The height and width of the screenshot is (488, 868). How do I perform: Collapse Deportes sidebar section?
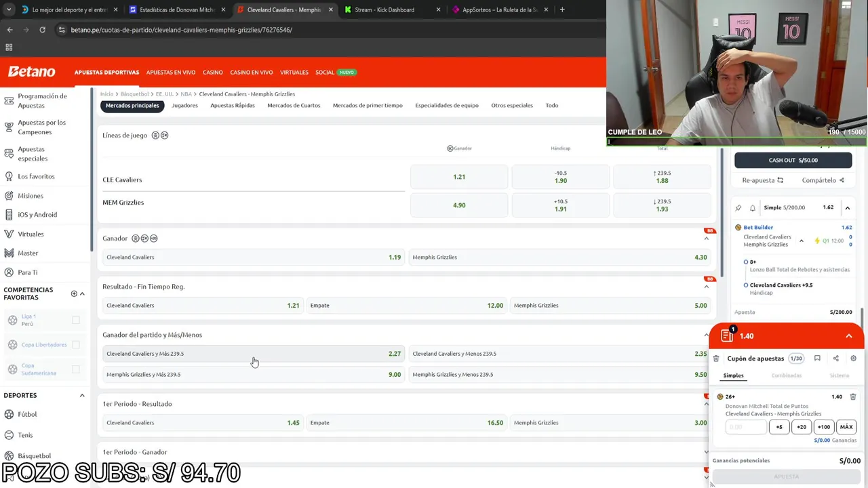(x=82, y=395)
